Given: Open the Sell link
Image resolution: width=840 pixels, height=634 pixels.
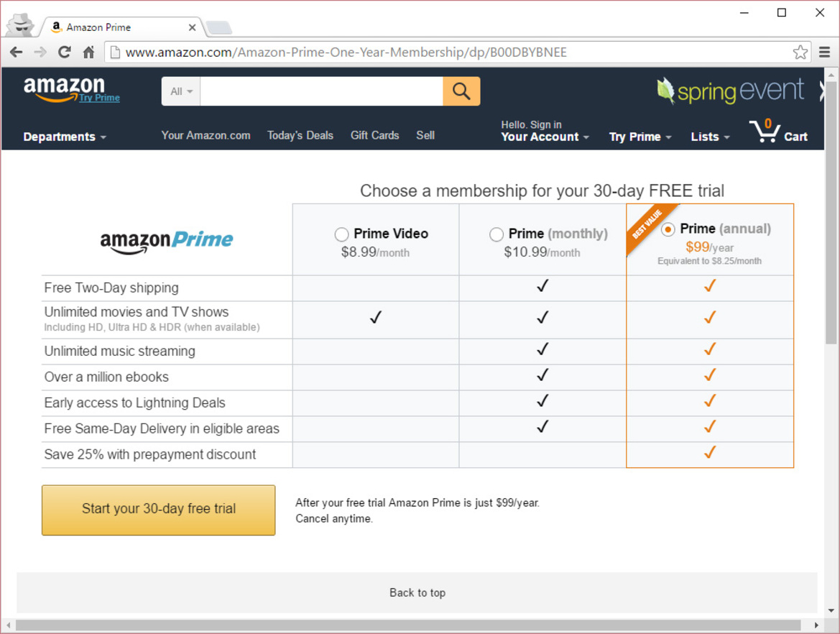Looking at the screenshot, I should (425, 136).
